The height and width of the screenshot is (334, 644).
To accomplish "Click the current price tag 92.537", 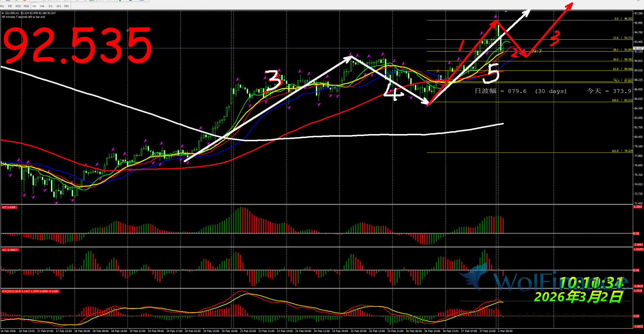I will tap(638, 48).
